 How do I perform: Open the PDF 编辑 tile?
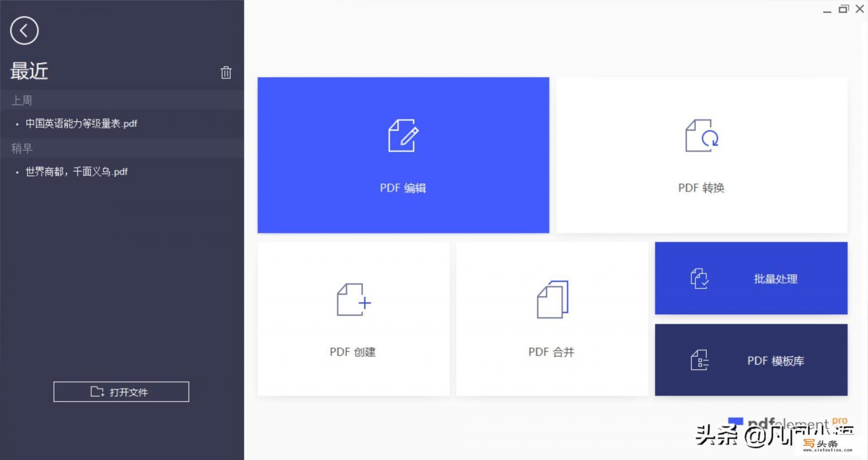(403, 155)
